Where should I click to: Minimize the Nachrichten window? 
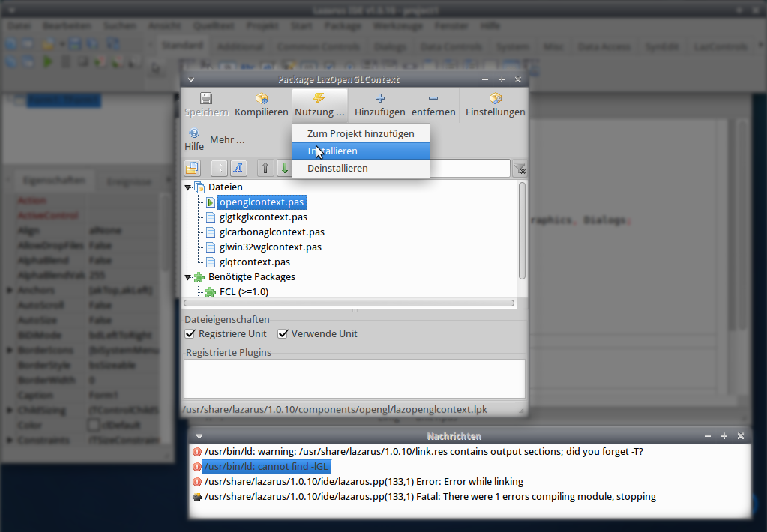coord(707,435)
